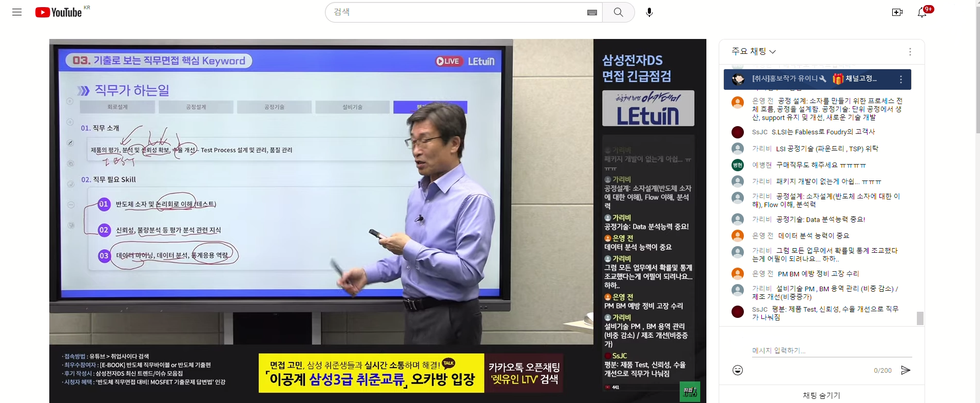Click the magnifier search button
Screen dimensions: 980x403
tap(619, 12)
